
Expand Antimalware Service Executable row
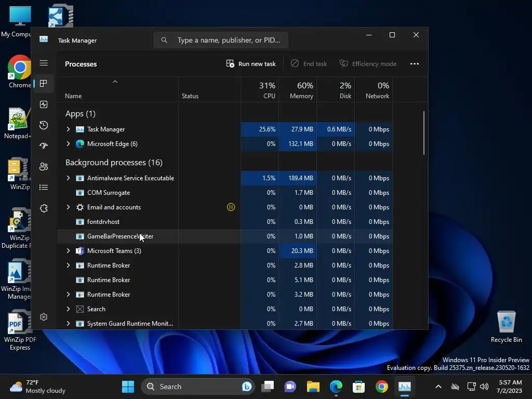68,178
